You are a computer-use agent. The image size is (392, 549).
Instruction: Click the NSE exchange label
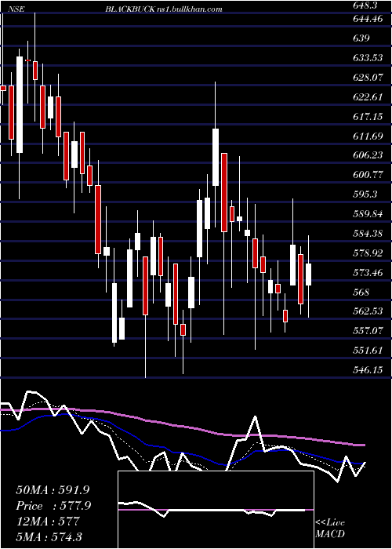pos(16,9)
